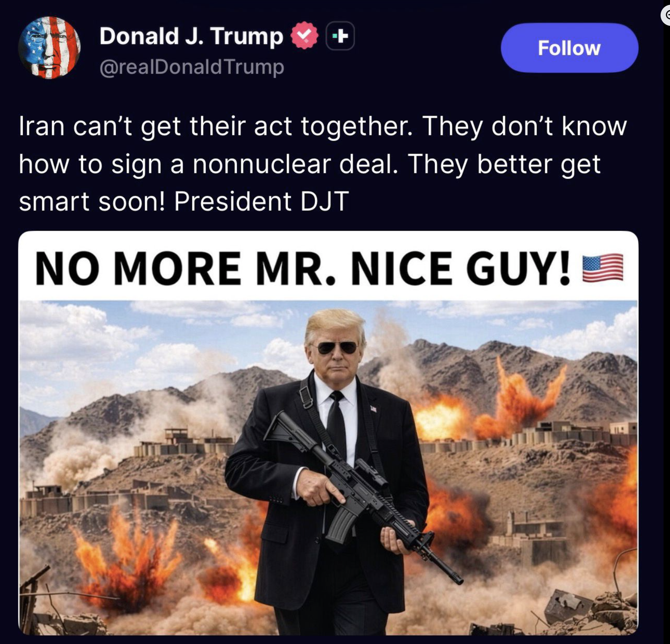Open the @realDonaldTrump handle link
670x644 pixels.
[x=192, y=67]
